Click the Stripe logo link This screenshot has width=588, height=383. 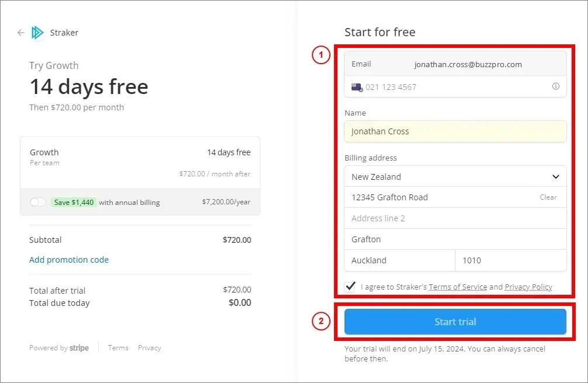click(79, 348)
